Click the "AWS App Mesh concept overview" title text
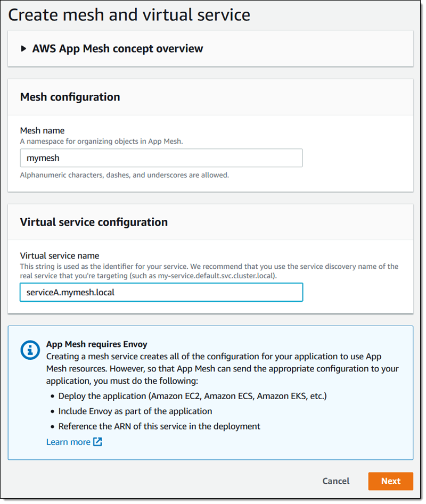 [117, 49]
